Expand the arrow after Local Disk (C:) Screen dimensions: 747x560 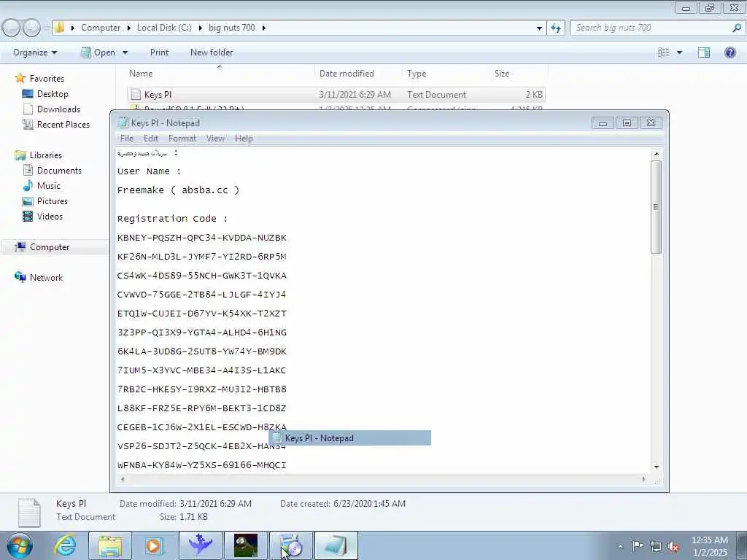pyautogui.click(x=200, y=28)
